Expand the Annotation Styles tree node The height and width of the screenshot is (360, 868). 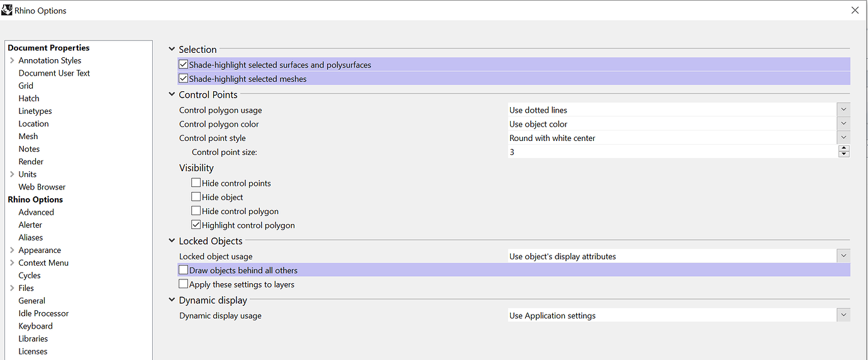click(12, 60)
